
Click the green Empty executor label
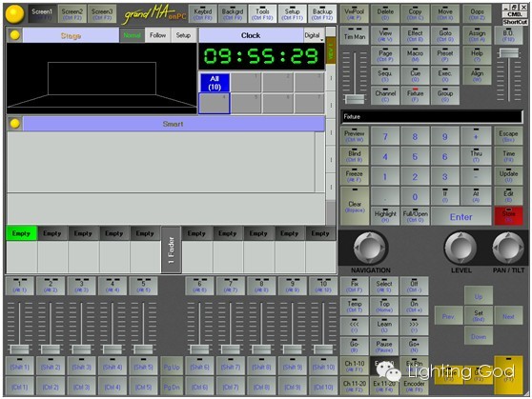coord(21,233)
